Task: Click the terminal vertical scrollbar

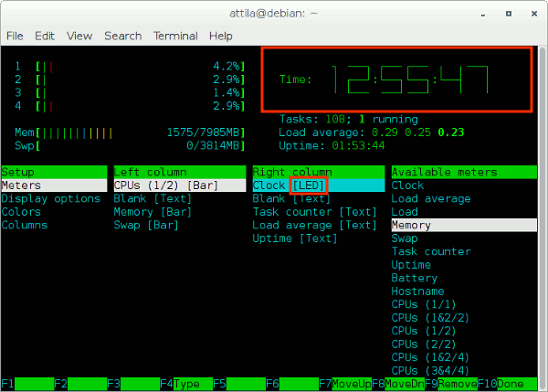Action: pyautogui.click(x=543, y=218)
